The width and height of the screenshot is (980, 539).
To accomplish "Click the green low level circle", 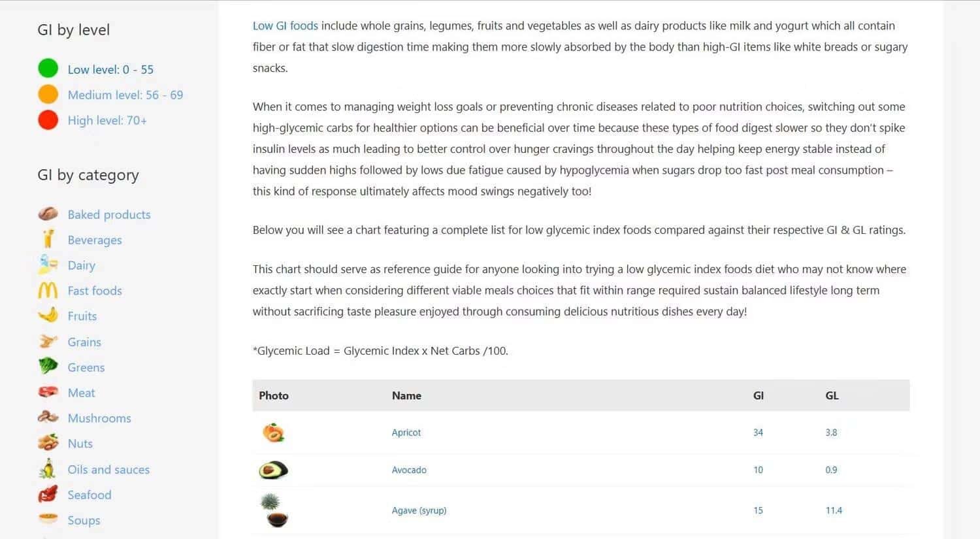I will tap(48, 69).
